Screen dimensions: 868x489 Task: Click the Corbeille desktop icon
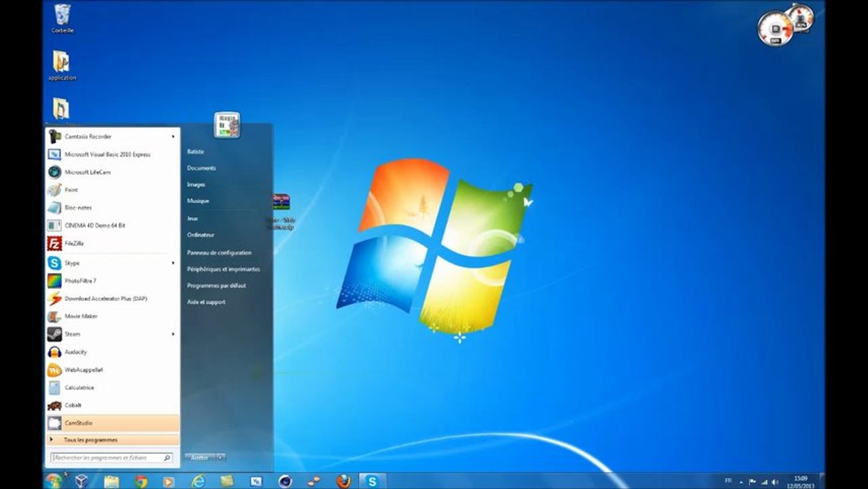(62, 18)
